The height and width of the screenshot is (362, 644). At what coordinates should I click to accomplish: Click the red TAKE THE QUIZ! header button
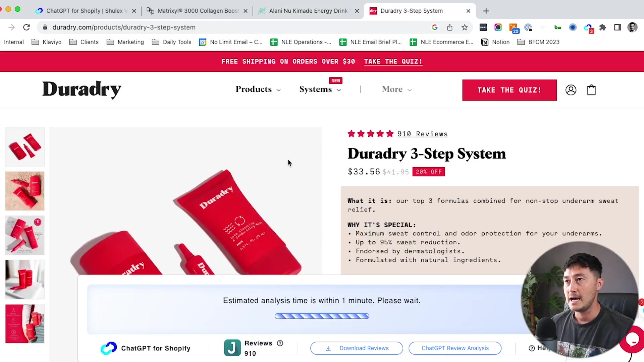click(509, 90)
